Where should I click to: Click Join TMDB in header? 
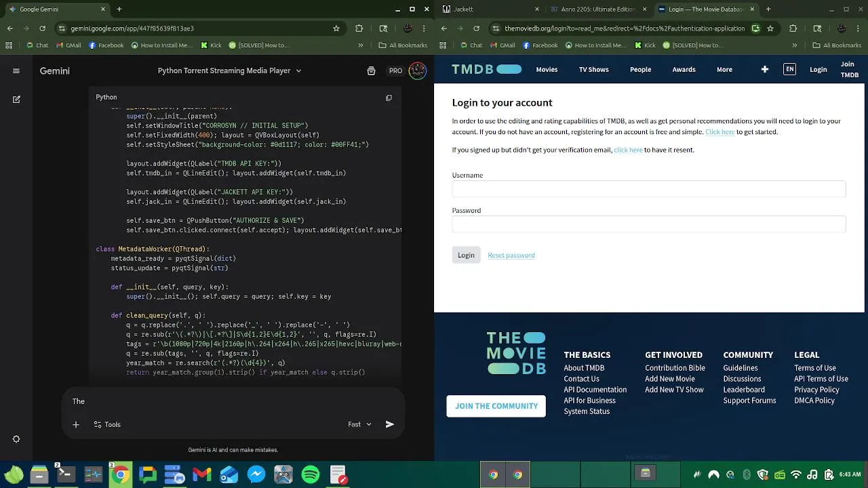tap(849, 70)
